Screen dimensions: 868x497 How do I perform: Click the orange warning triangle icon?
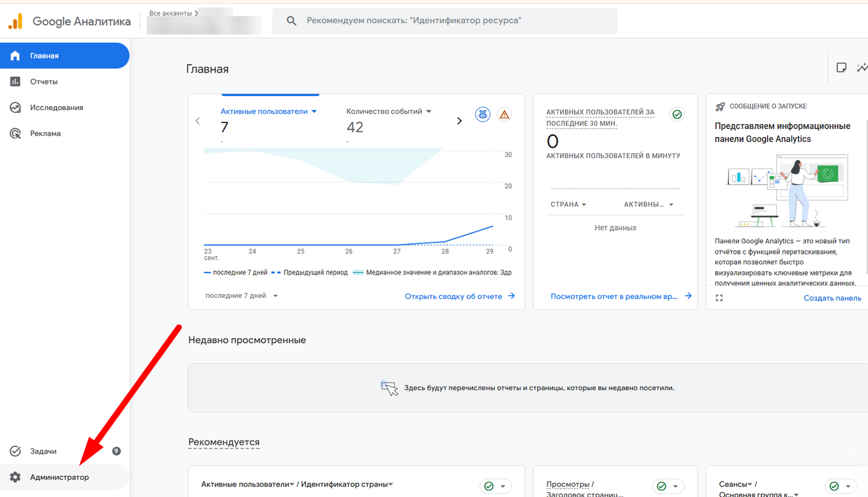coord(504,114)
